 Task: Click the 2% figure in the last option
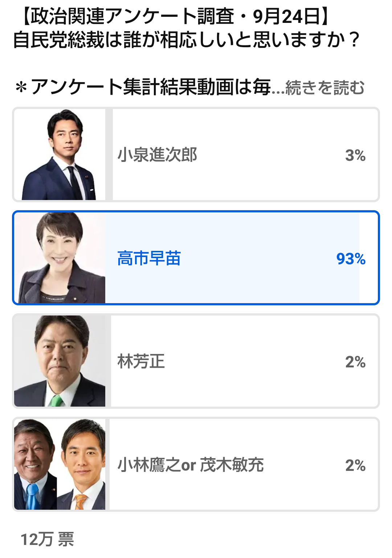pos(355,465)
